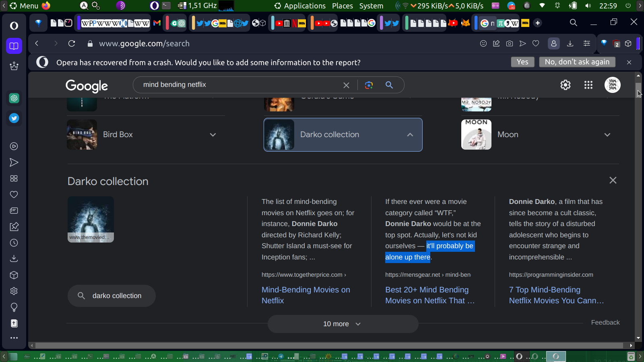Open the profile icon in address bar
The image size is (644, 362).
click(x=554, y=43)
